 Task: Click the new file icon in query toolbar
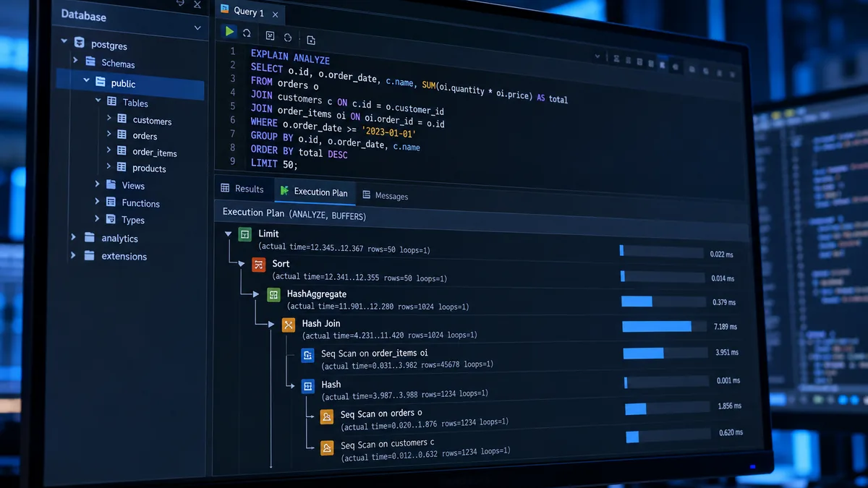click(x=311, y=40)
